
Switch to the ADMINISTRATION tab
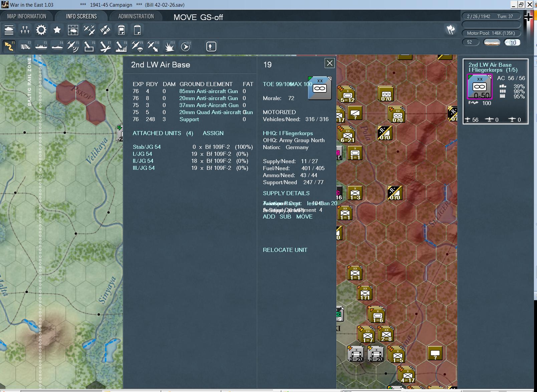(x=136, y=16)
